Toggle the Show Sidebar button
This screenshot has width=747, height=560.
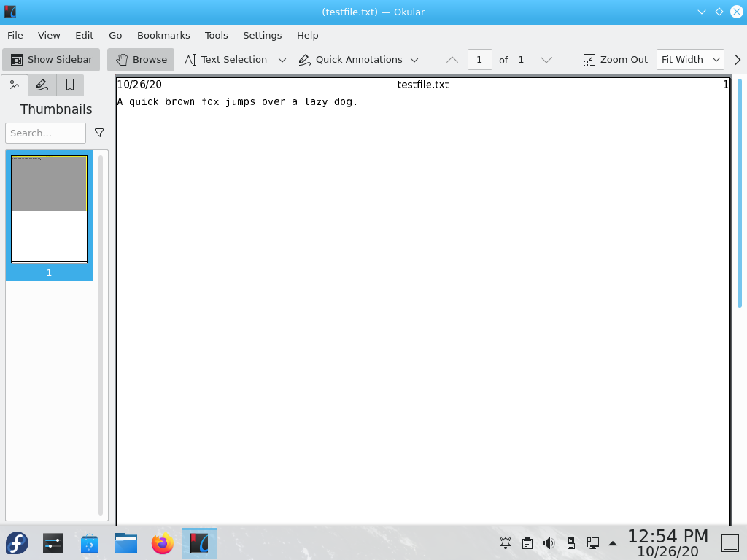click(51, 60)
